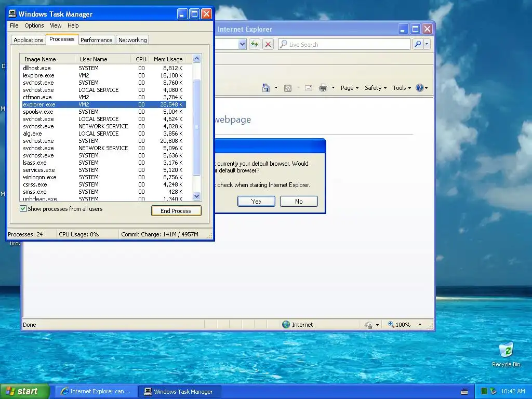Click the protected mode lock icon in status bar
Viewport: 532px width, 399px height.
coord(368,325)
